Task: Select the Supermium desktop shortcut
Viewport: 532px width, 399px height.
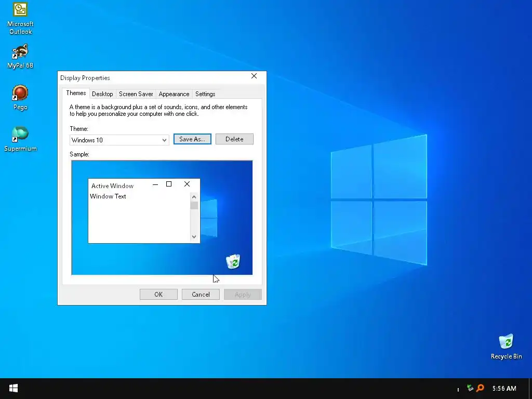Action: point(20,139)
